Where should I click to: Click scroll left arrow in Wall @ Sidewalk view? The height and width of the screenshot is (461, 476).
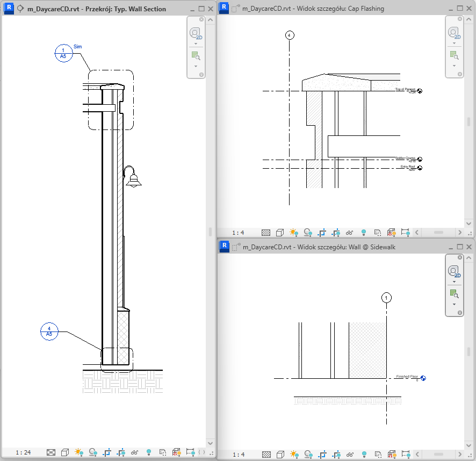tap(417, 455)
